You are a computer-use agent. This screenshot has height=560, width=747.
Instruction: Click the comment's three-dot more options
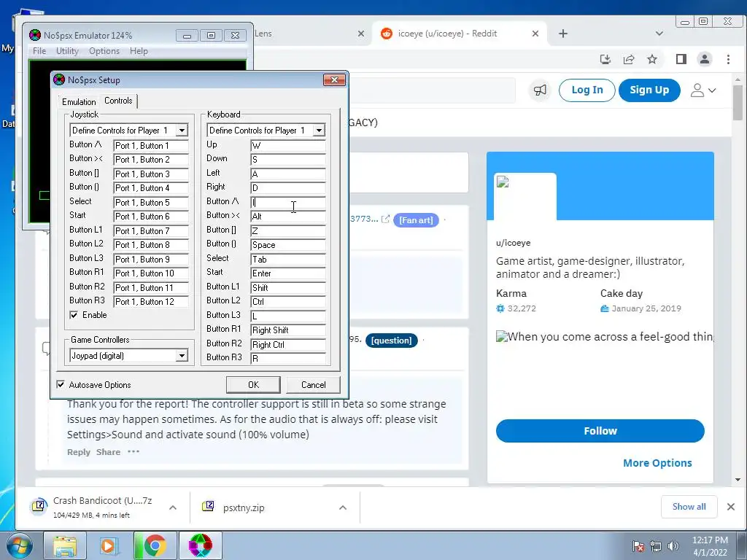[x=133, y=451]
